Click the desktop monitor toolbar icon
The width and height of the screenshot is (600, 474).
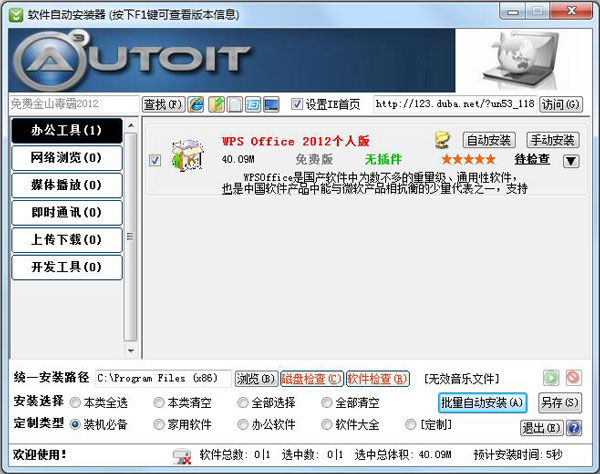coord(271,104)
